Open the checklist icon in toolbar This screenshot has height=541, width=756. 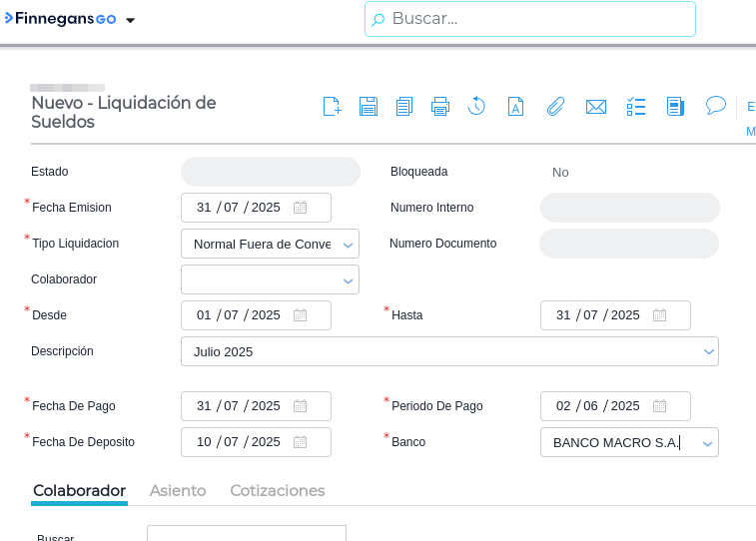pyautogui.click(x=636, y=107)
